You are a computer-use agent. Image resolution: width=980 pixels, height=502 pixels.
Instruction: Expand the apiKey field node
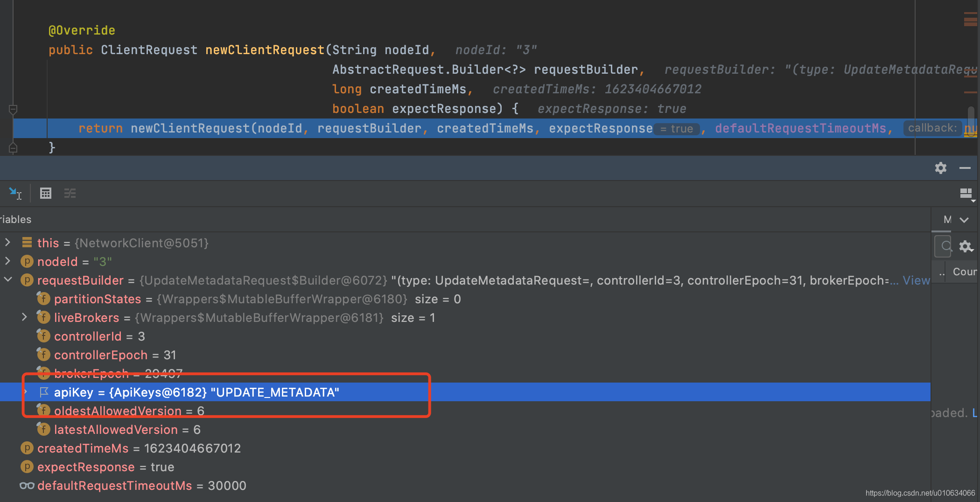coord(25,392)
